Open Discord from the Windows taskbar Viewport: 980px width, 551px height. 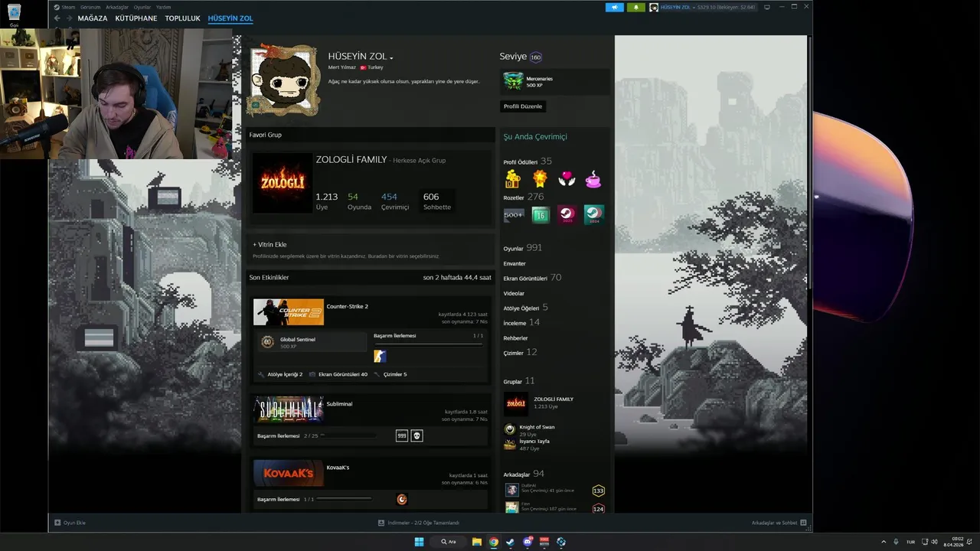tap(528, 542)
